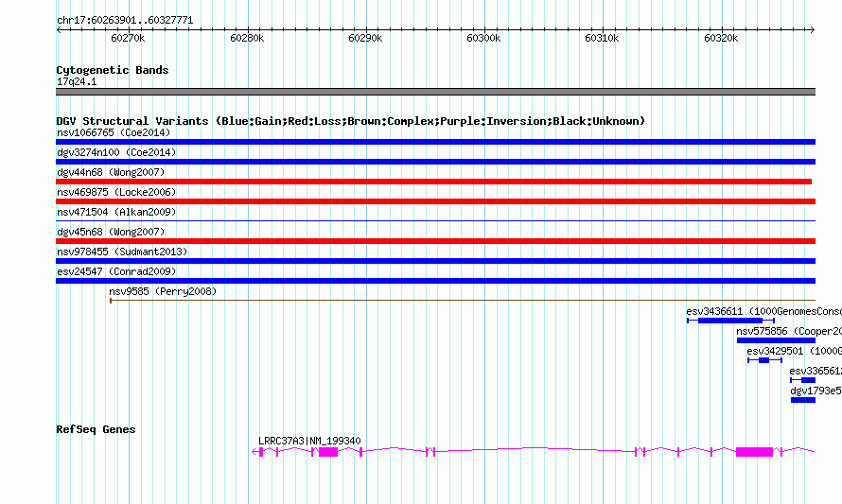The width and height of the screenshot is (842, 504).
Task: Click the nsv471504 (Alkan2009) thin blue line
Action: pos(435,220)
